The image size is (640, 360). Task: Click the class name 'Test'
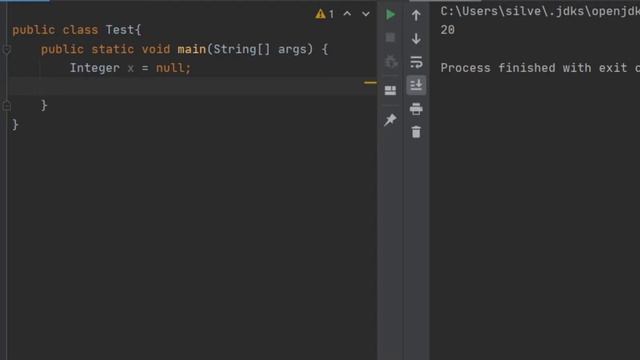120,30
